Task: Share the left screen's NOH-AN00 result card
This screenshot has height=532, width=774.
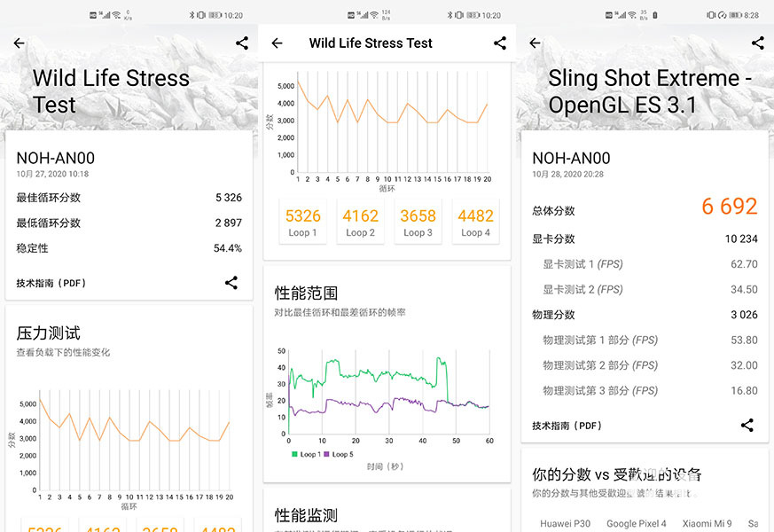Action: [x=231, y=283]
